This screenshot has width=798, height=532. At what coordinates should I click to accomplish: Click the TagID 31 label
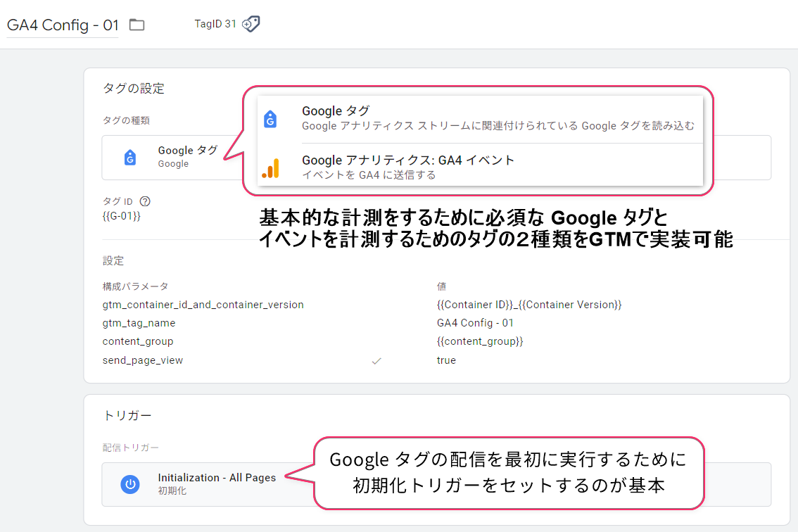215,24
